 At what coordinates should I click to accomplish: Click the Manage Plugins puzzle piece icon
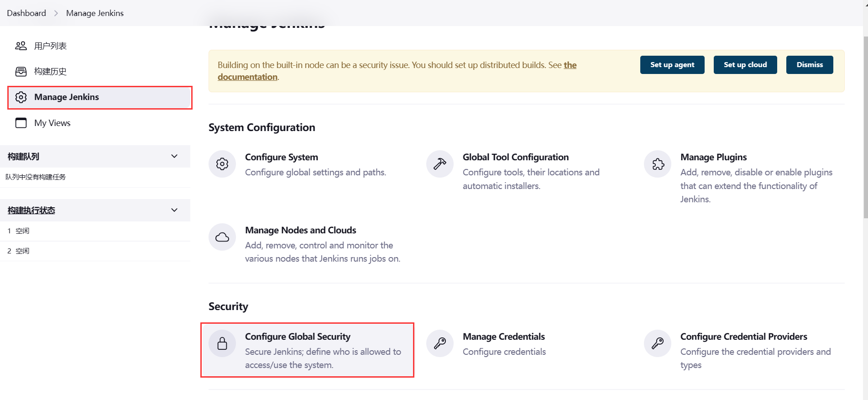pos(658,164)
